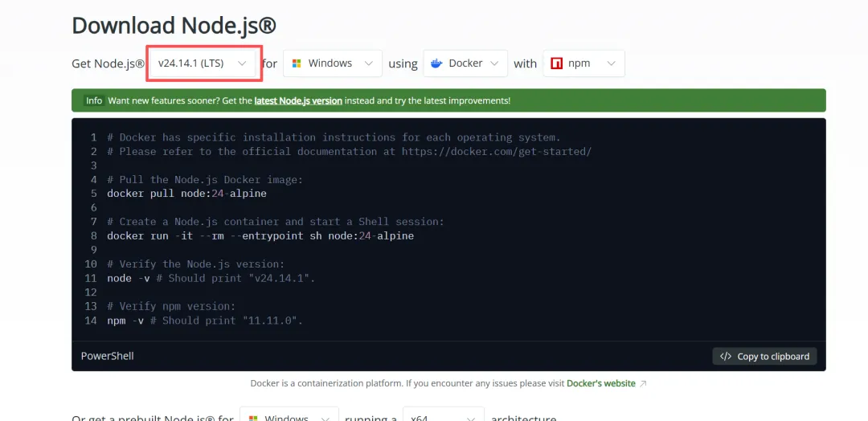Click the '# Pull the Node.js Docker image' comment
Screen dimensions: 868x421
pyautogui.click(x=205, y=180)
